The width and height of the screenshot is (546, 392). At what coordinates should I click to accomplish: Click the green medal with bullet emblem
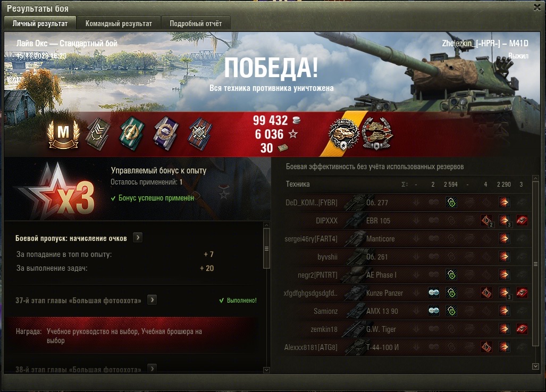pyautogui.click(x=132, y=134)
